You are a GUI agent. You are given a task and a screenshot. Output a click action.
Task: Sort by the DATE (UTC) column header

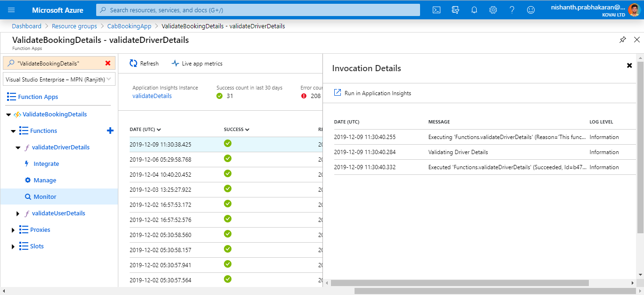[x=145, y=130]
